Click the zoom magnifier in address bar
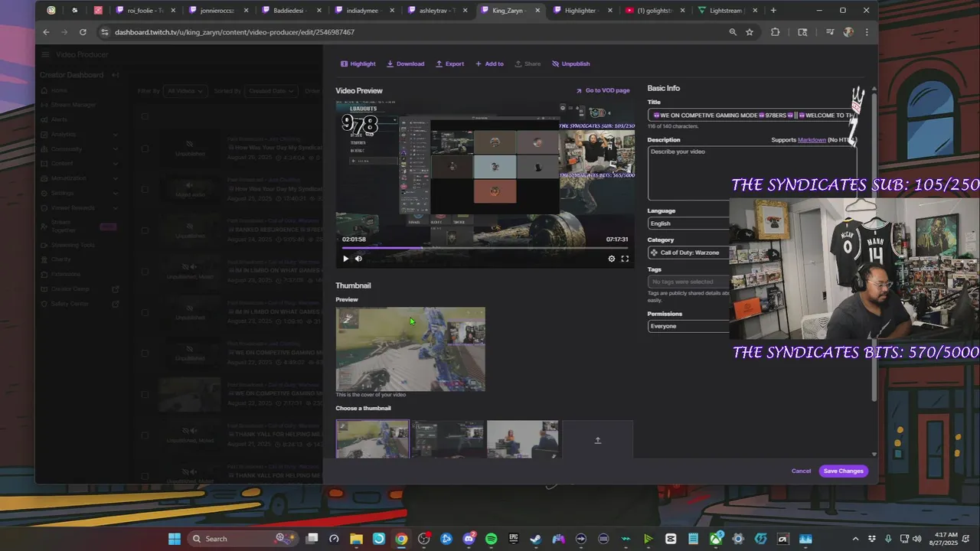Viewport: 980px width, 551px height. (x=733, y=32)
